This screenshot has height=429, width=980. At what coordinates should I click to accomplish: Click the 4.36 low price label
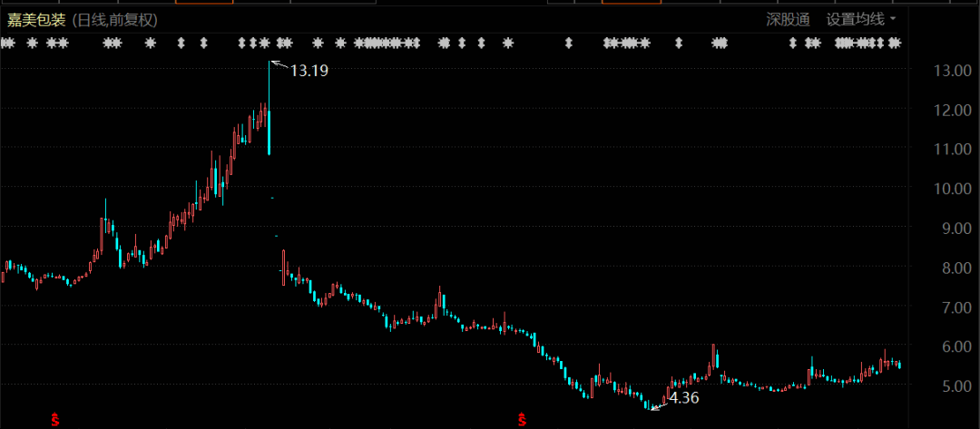tap(684, 398)
